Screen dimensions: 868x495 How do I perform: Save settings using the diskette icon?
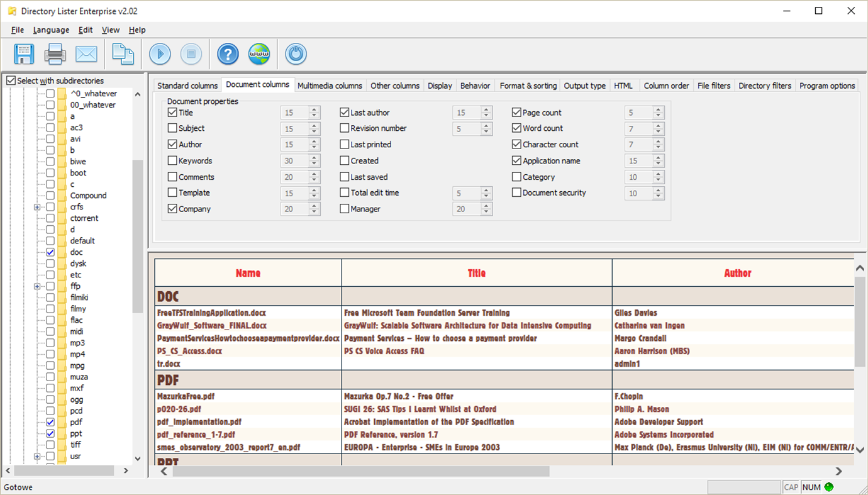click(x=23, y=54)
